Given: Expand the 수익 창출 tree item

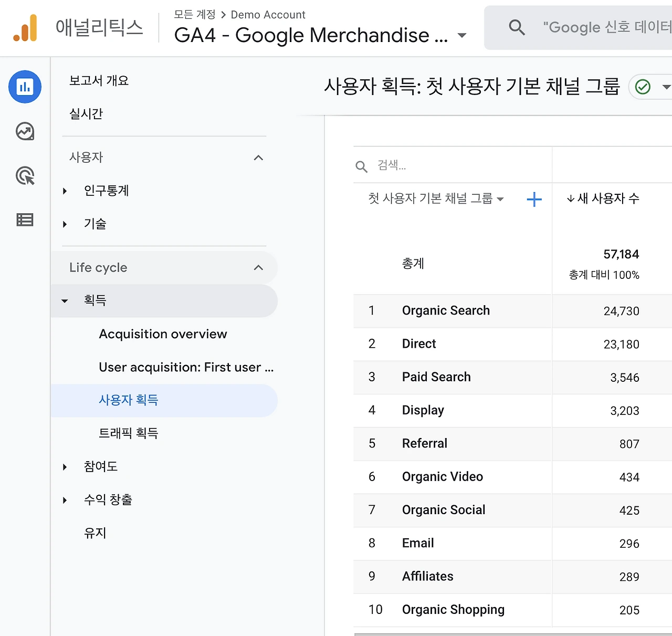Looking at the screenshot, I should click(x=65, y=500).
